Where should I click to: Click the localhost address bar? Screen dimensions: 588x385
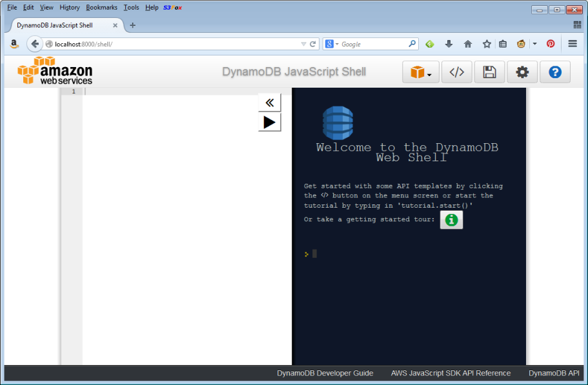click(174, 44)
